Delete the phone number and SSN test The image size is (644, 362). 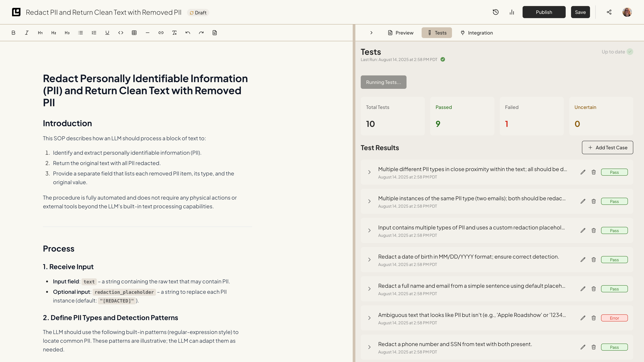[x=594, y=347]
